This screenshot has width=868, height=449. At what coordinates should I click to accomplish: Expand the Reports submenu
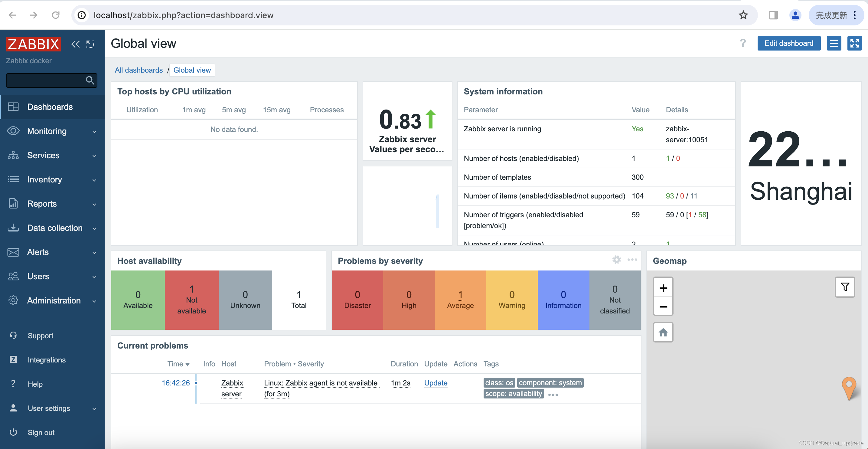point(95,204)
